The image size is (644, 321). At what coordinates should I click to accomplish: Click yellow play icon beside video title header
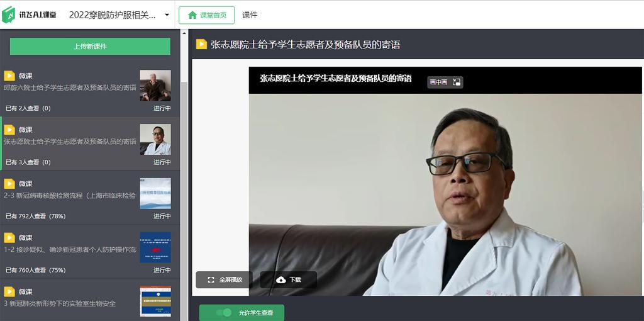pos(201,45)
